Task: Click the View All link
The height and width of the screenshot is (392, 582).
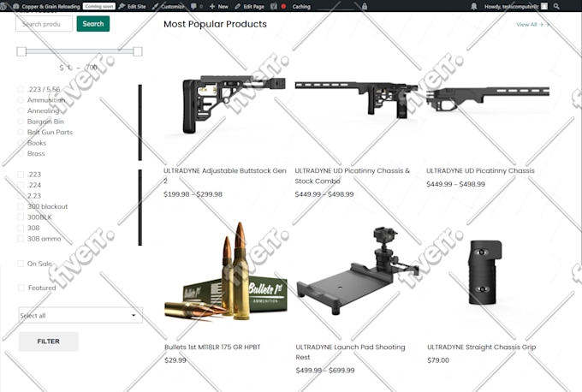Action: (532, 25)
